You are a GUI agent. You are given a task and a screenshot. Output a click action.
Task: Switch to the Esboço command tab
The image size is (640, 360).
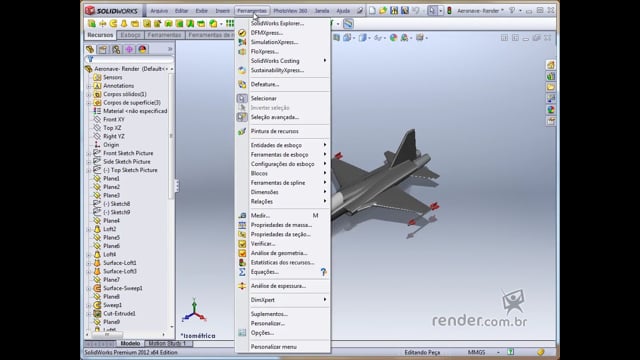pos(131,35)
